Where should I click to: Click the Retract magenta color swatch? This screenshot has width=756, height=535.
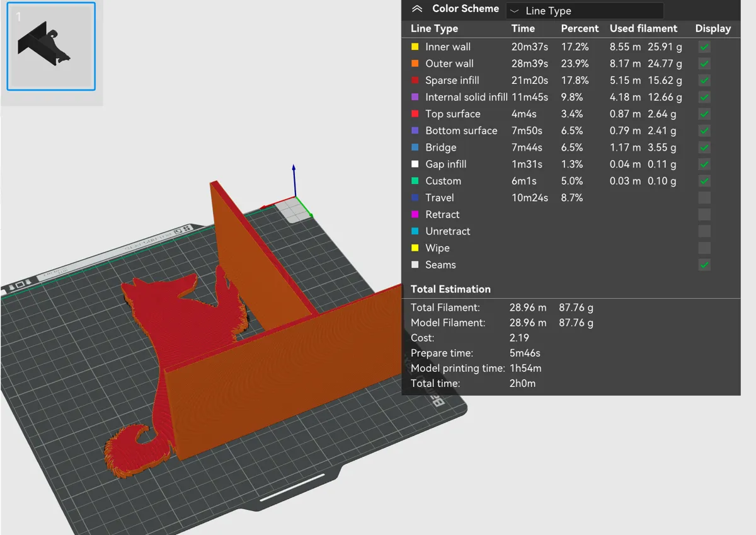(x=415, y=214)
